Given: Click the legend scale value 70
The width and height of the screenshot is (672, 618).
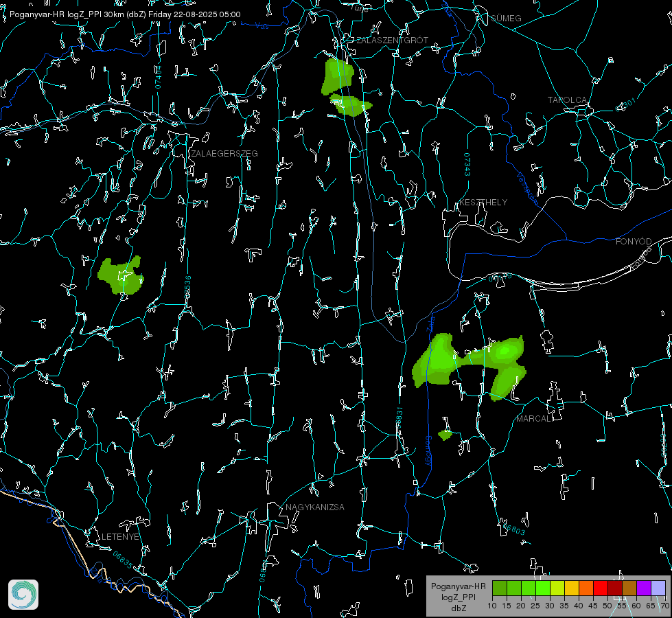Looking at the screenshot, I should (x=664, y=606).
